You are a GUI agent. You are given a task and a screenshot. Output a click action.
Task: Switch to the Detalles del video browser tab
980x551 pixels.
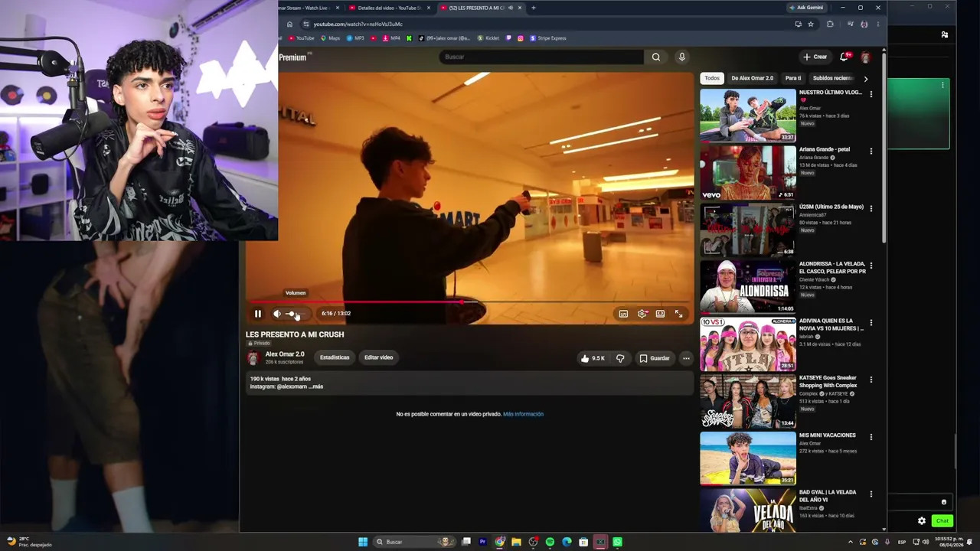tap(388, 8)
